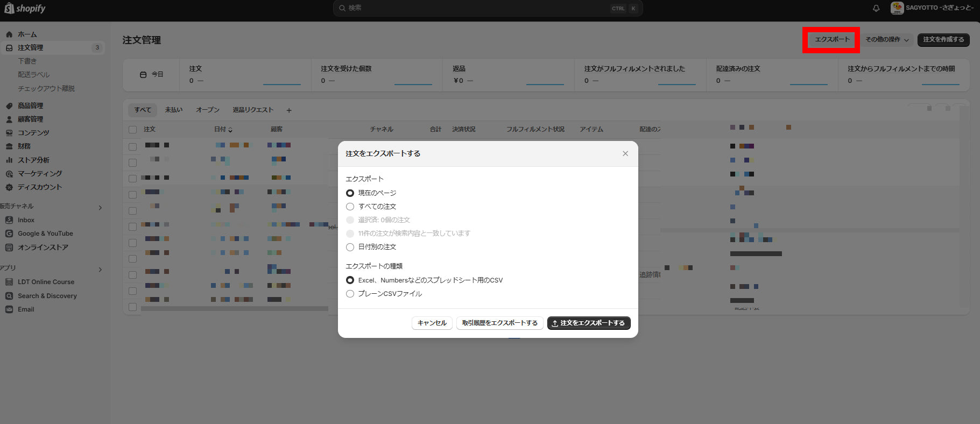Click the 注文管理 badge count 3

[97, 48]
